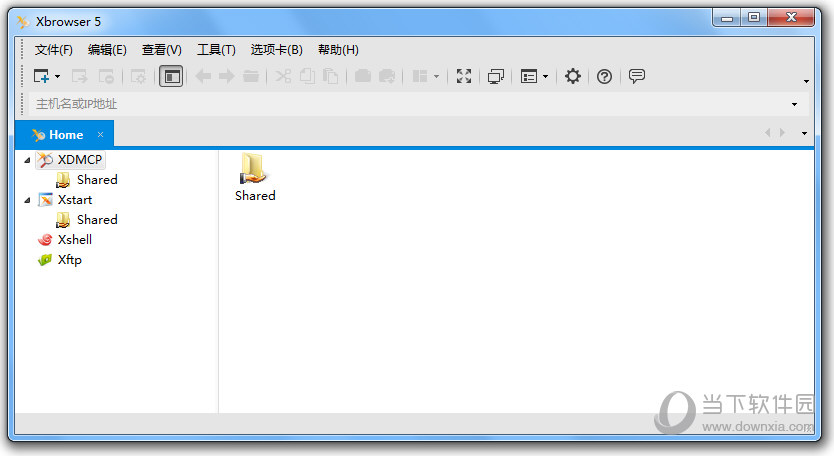Open the 查看(V) menu
The image size is (834, 456).
162,50
